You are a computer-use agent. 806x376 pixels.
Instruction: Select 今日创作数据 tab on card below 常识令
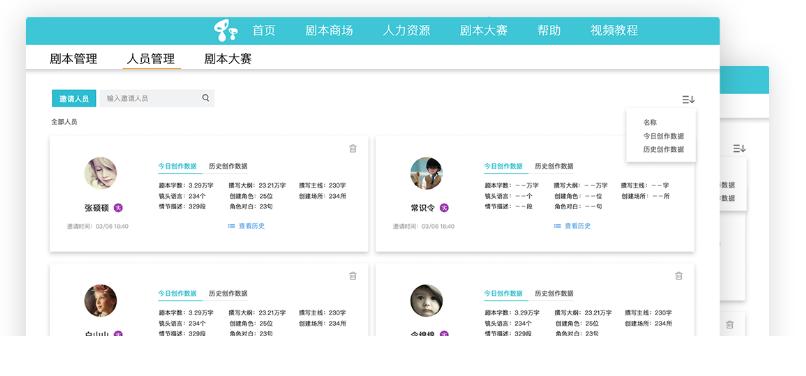click(503, 293)
